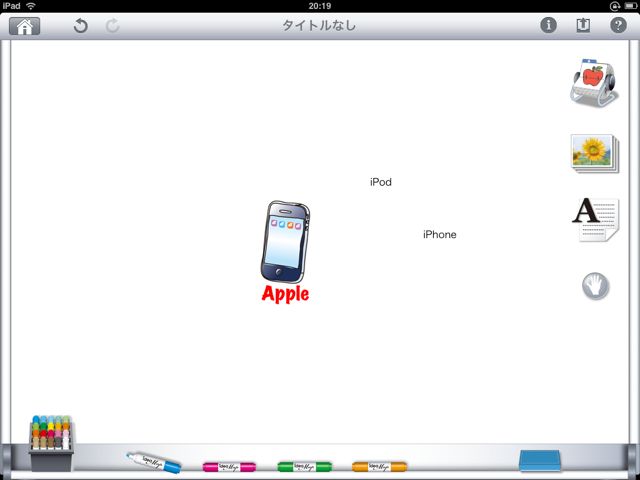Undo the last action
The height and width of the screenshot is (480, 640).
(80, 26)
